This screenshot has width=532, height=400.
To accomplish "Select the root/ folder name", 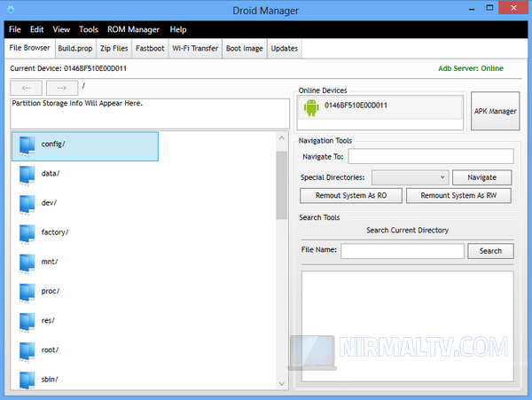I will click(x=50, y=350).
